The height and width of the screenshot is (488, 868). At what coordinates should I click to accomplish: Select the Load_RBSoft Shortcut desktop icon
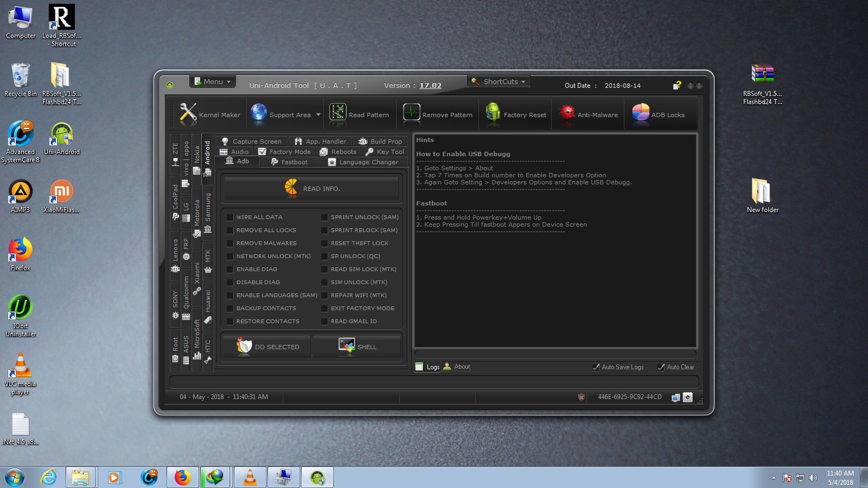pos(62,25)
